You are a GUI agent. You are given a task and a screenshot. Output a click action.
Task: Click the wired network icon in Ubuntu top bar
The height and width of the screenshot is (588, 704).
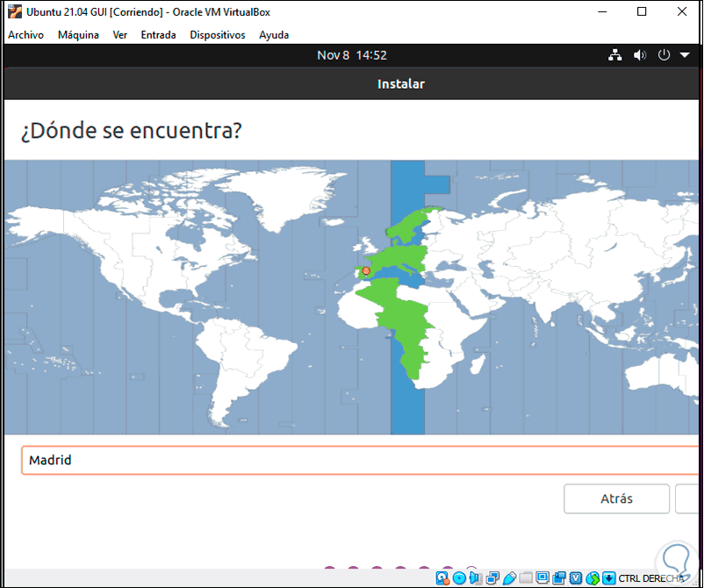615,55
